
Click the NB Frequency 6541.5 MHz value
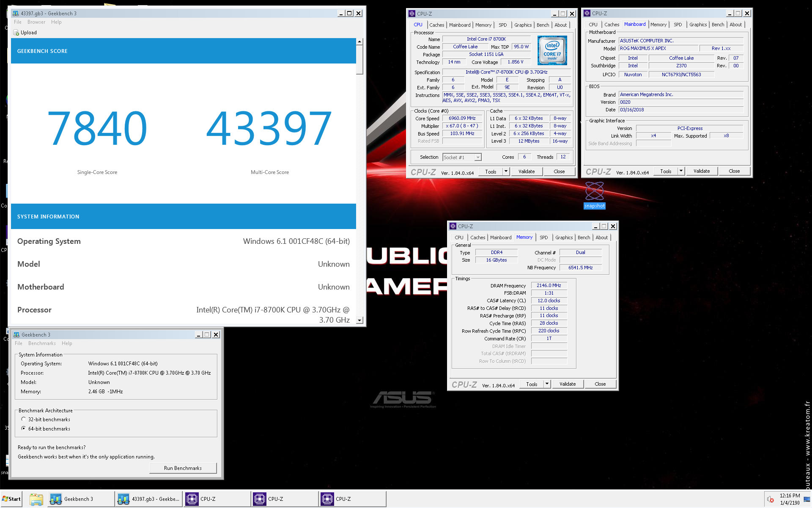point(580,268)
